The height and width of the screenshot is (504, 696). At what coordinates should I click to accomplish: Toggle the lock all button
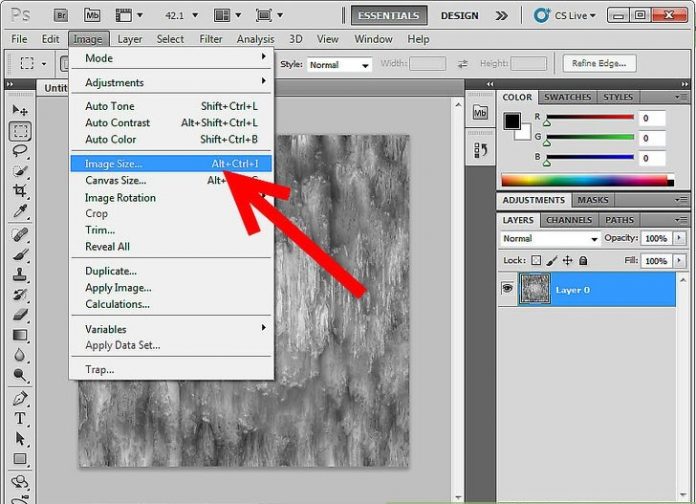click(x=583, y=261)
